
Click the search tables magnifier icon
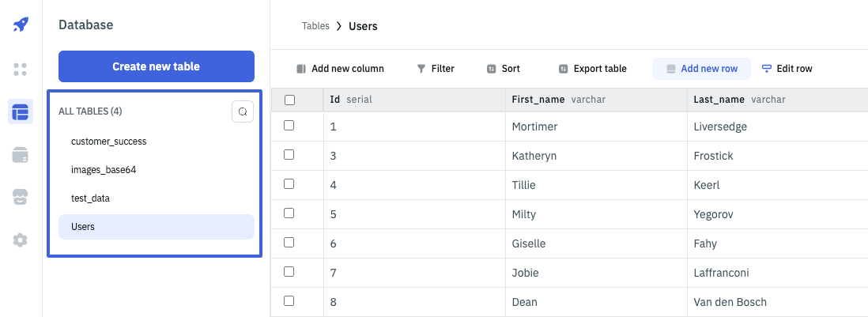point(243,111)
